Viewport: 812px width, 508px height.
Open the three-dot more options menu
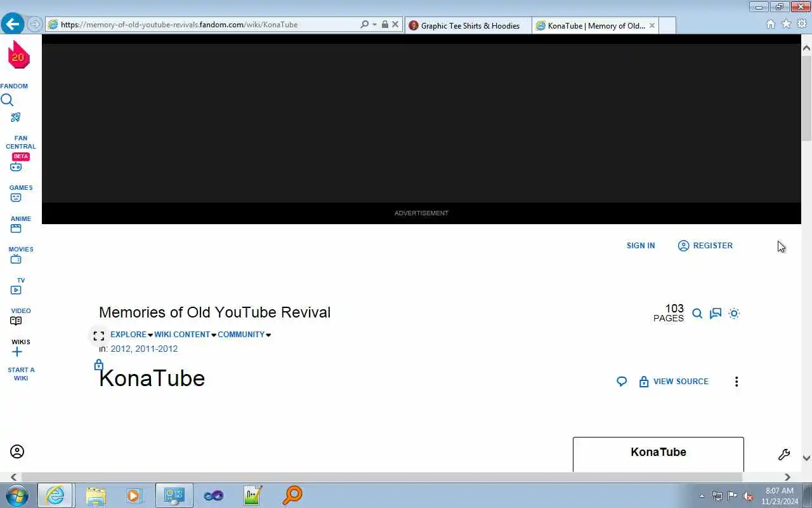click(737, 382)
